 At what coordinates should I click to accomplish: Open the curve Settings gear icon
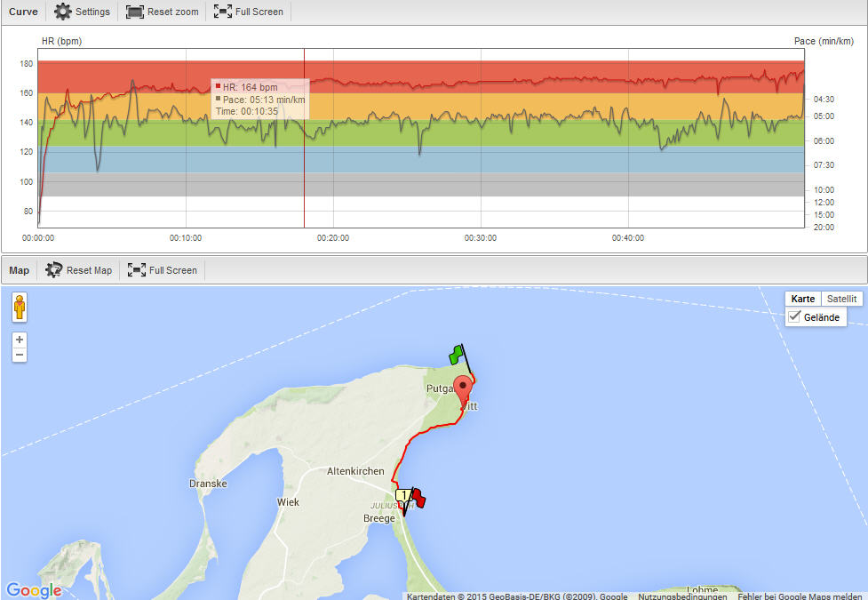[x=62, y=12]
